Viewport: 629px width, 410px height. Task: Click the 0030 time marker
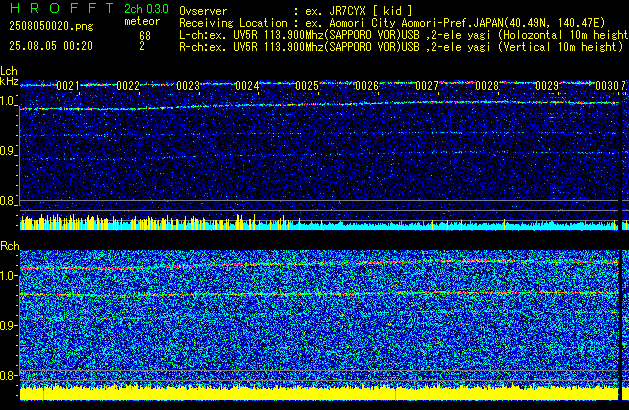607,86
